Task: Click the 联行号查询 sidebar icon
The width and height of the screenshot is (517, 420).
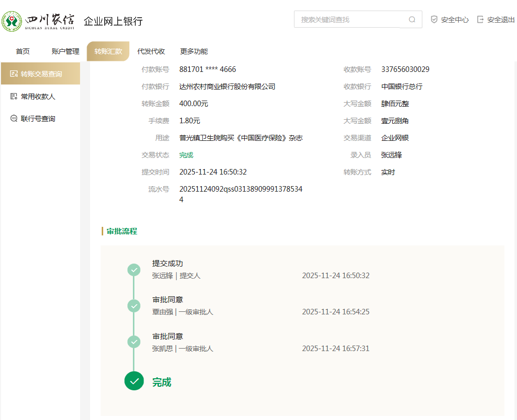Action: click(x=14, y=119)
